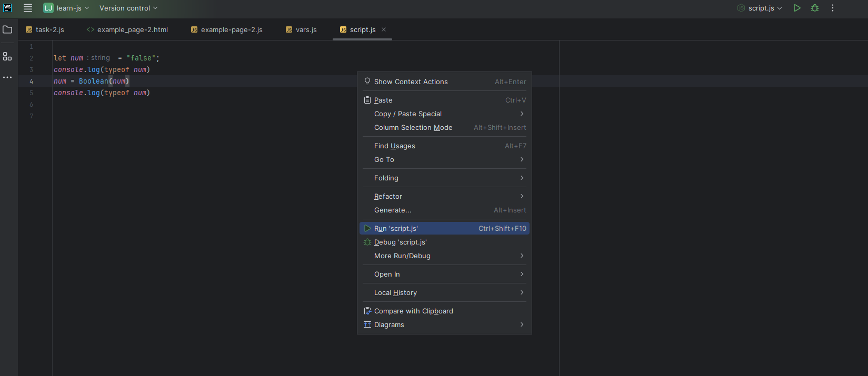Expand the Refactor submenu
This screenshot has width=868, height=376.
coord(445,196)
